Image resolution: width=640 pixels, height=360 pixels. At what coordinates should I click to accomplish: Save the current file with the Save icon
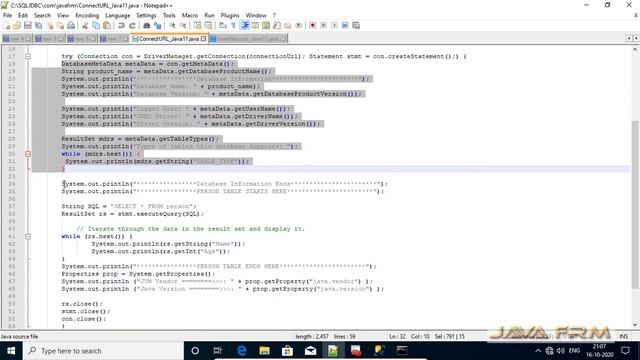pos(28,25)
